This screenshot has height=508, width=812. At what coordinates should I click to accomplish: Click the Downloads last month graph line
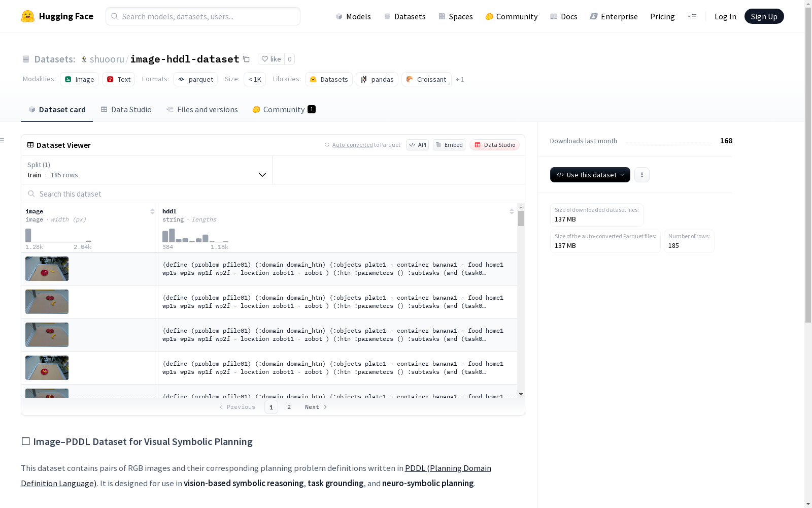click(668, 143)
